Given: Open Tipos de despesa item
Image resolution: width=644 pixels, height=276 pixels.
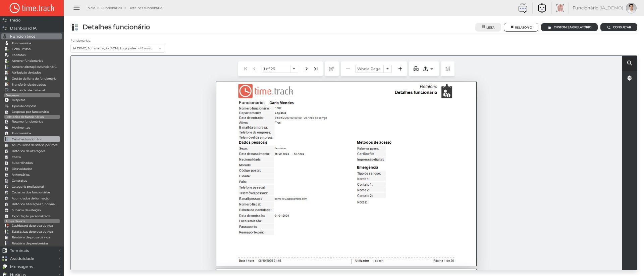Looking at the screenshot, I should pos(24,106).
